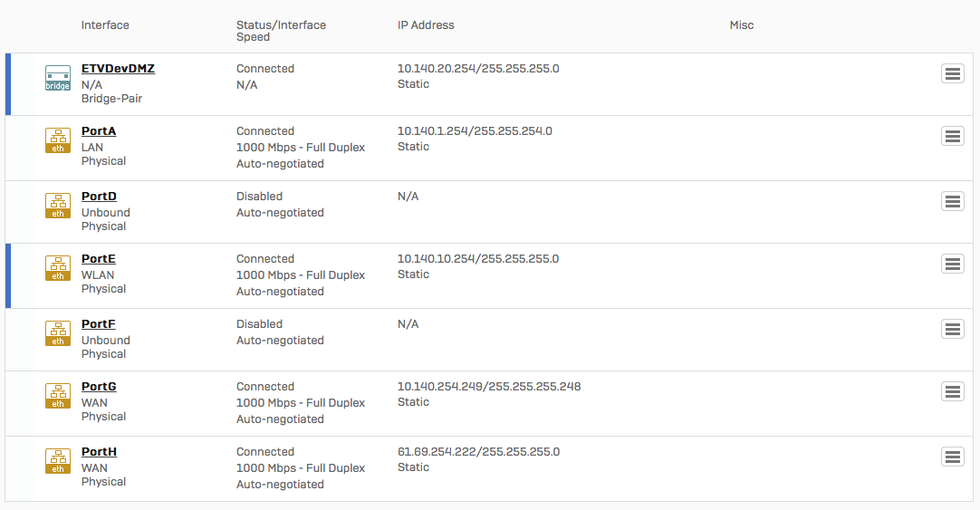Open the PortE row options menu

952,264
